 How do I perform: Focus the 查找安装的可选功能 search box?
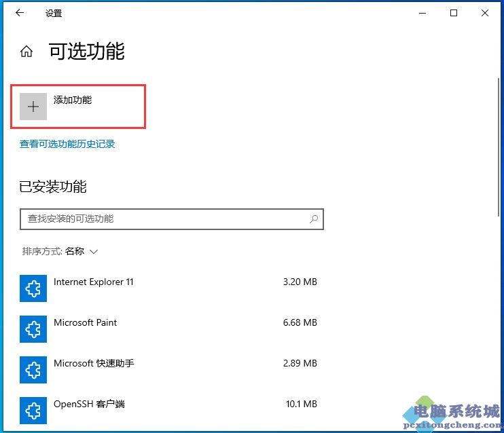pyautogui.click(x=172, y=219)
